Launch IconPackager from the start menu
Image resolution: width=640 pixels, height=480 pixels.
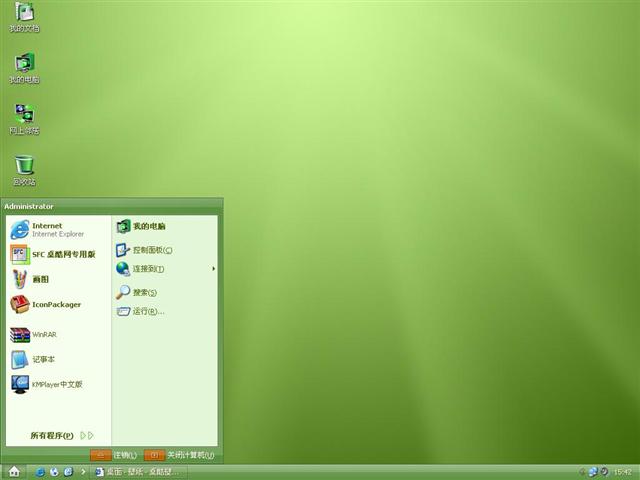tap(58, 304)
